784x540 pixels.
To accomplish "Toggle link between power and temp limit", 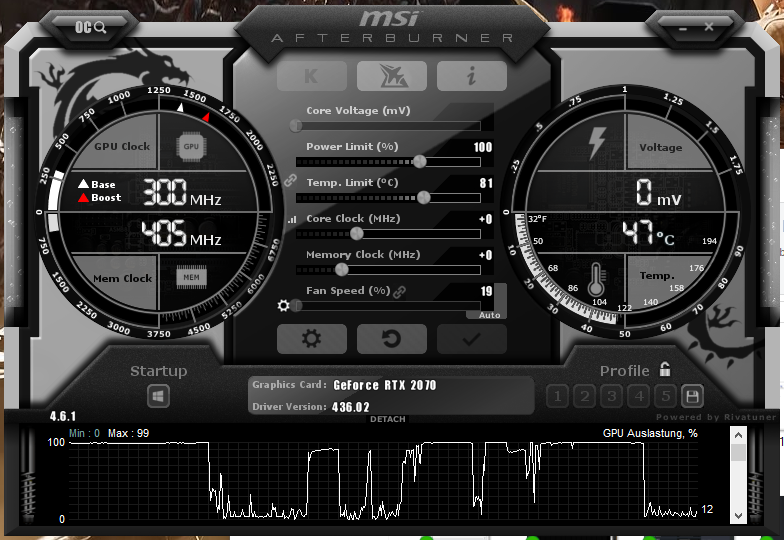I will click(290, 180).
